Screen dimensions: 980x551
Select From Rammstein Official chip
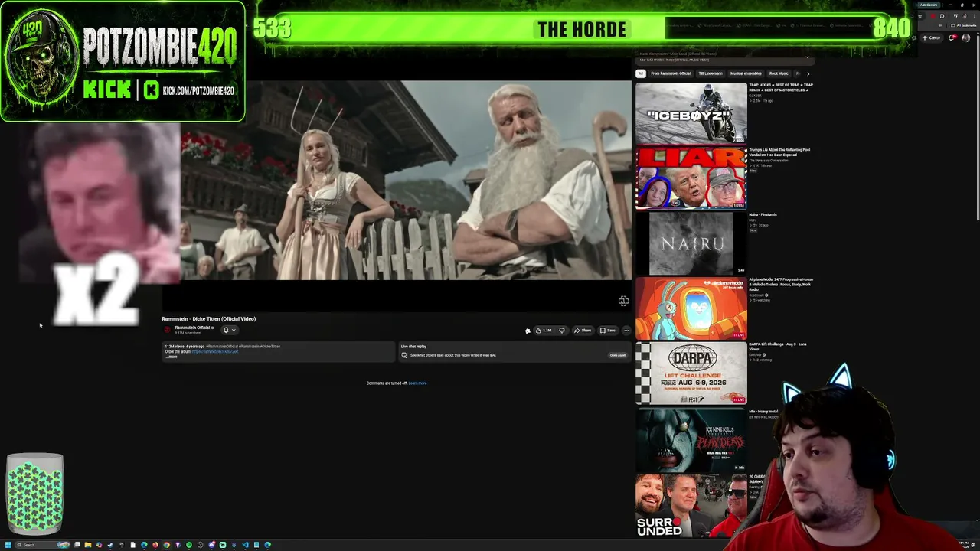(x=671, y=73)
